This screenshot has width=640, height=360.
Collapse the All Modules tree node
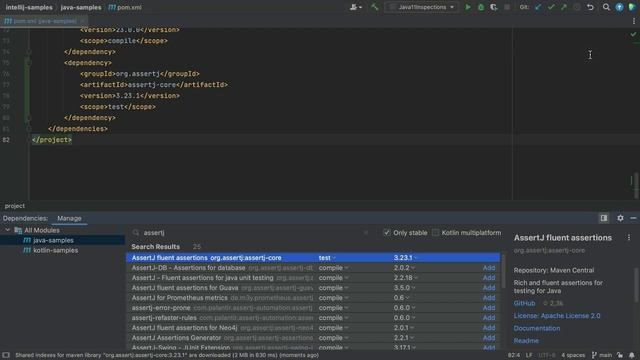click(7, 230)
